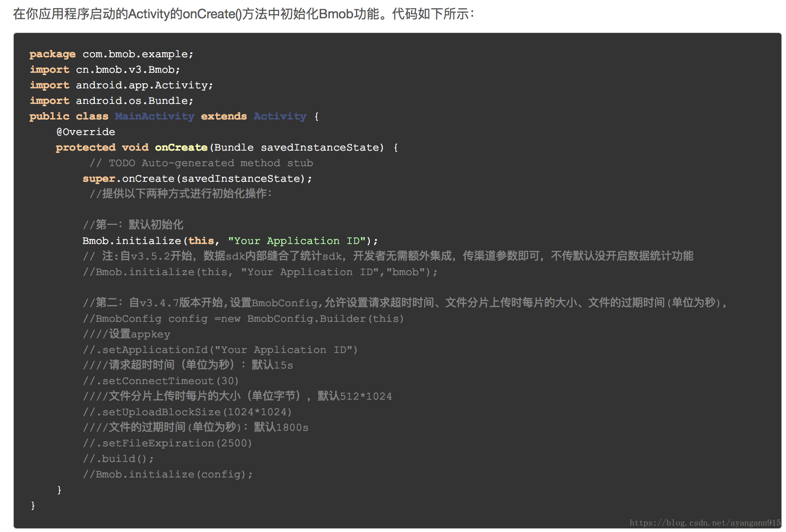The height and width of the screenshot is (532, 786).
Task: Click the '@Override' annotation
Action: point(86,132)
